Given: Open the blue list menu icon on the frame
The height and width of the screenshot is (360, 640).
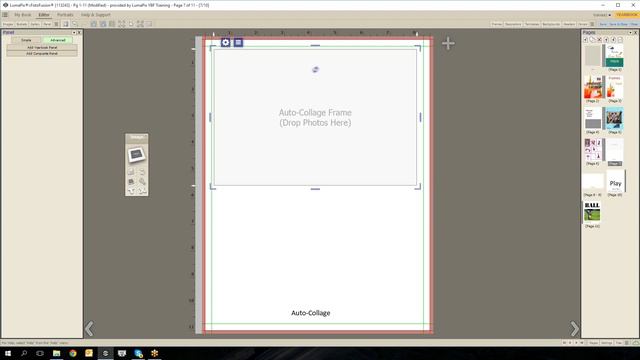Looking at the screenshot, I should tap(238, 42).
